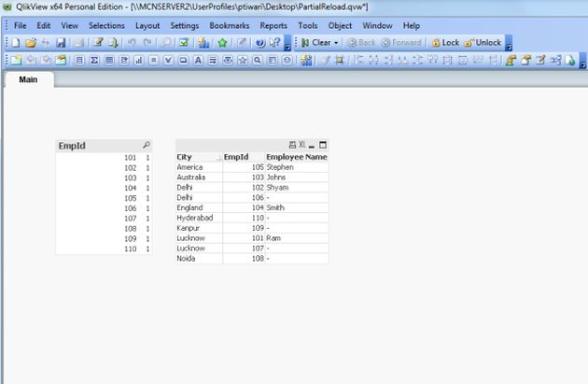Send the table to Excel (XL icon)
Image resolution: width=588 pixels, height=384 pixels.
click(301, 145)
